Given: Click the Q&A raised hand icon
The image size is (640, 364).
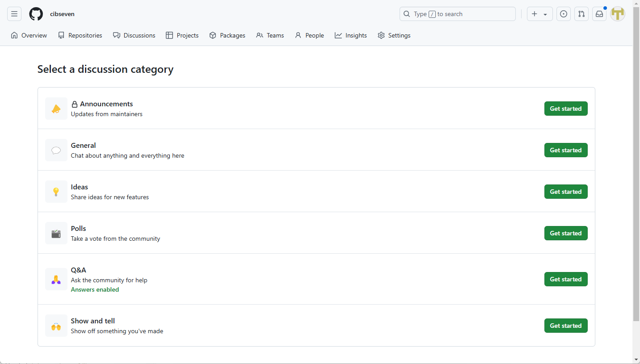Looking at the screenshot, I should pos(56,279).
